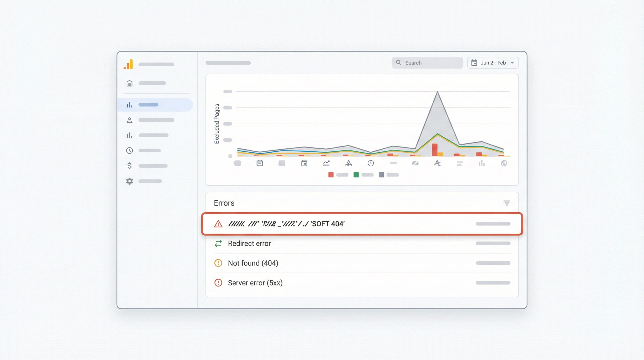Toggle the green series in the chart legend
644x360 pixels.
click(x=356, y=175)
